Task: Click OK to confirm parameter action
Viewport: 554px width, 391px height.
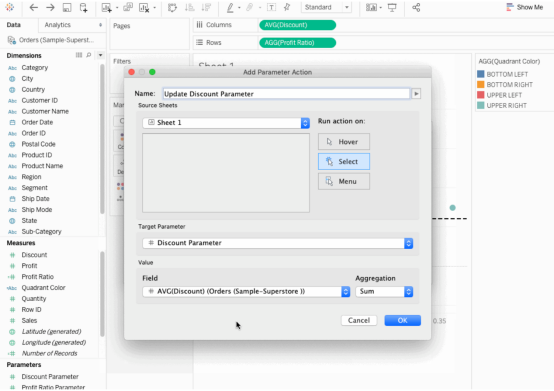Action: coord(402,320)
